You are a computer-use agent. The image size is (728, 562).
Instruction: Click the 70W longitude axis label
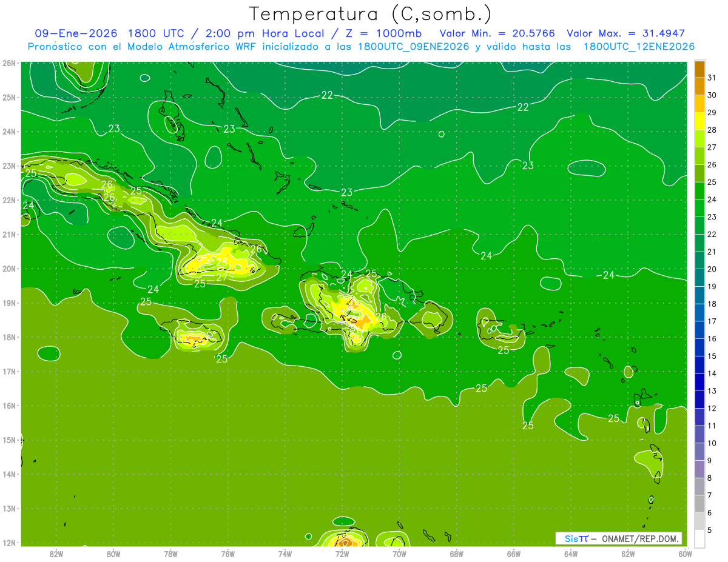(399, 554)
